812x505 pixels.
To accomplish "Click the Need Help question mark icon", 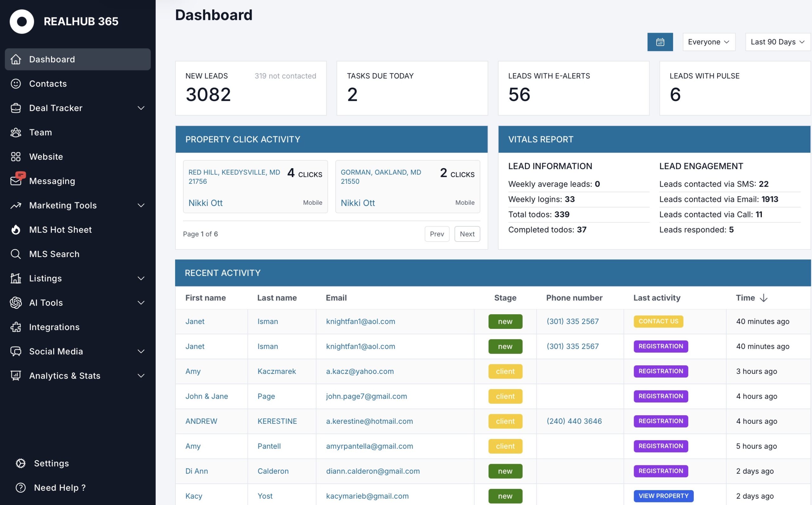I will pos(21,488).
